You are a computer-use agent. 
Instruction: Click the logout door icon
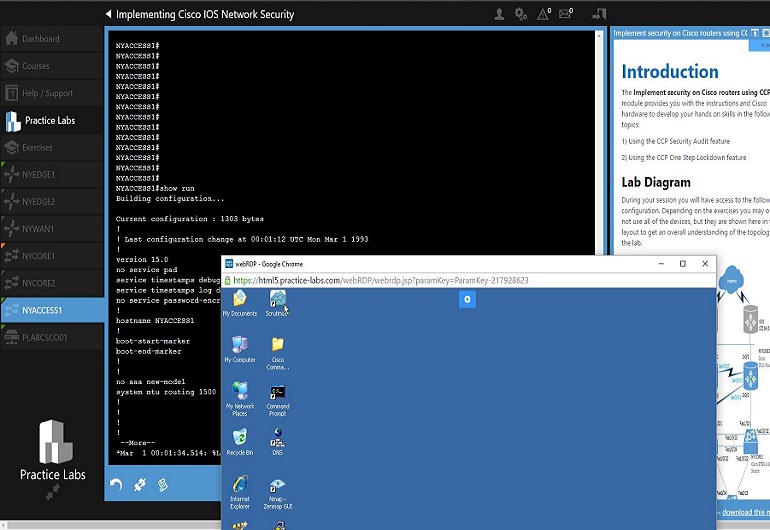[599, 14]
